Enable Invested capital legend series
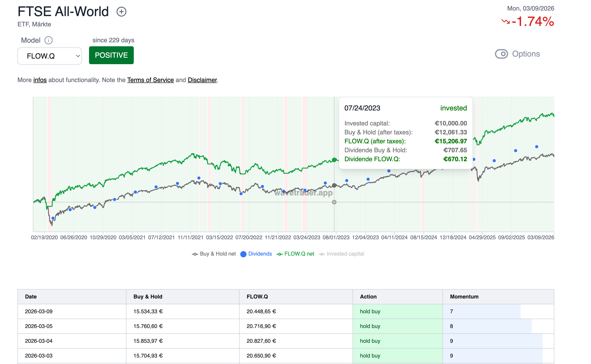Viewport: 591px width, 364px height. tap(341, 254)
